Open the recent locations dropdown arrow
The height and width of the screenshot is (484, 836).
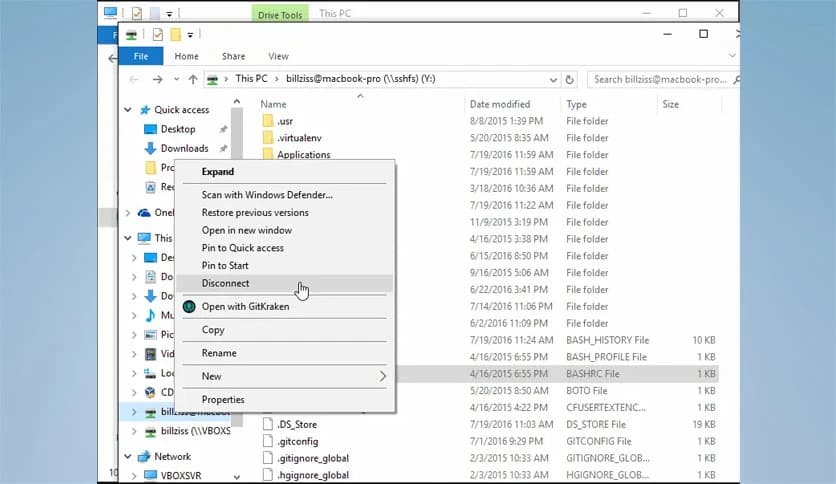(176, 79)
